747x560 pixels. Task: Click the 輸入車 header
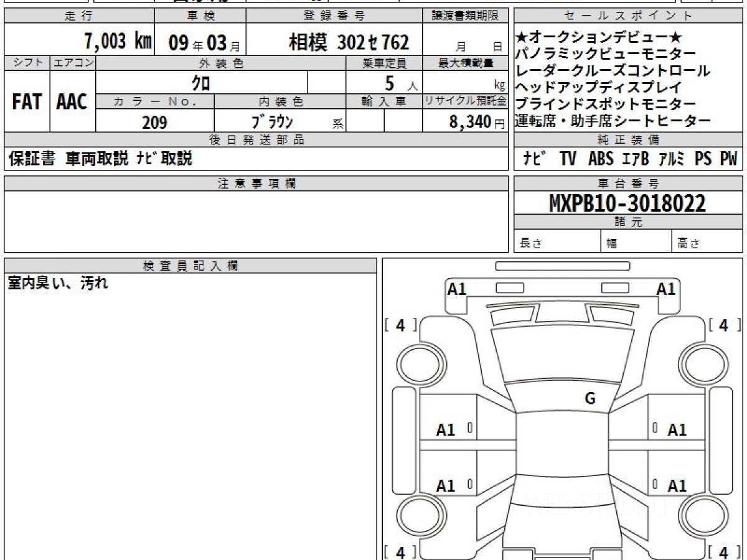click(x=384, y=101)
